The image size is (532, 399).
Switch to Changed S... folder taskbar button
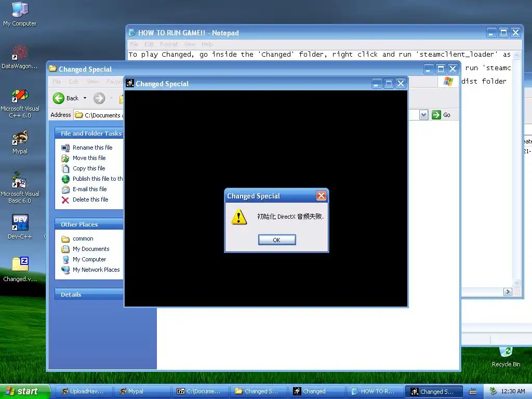coord(259,391)
